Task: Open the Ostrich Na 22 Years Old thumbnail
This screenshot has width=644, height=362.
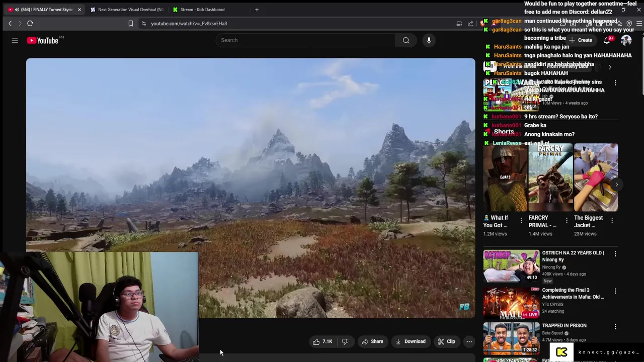Action: click(511, 266)
